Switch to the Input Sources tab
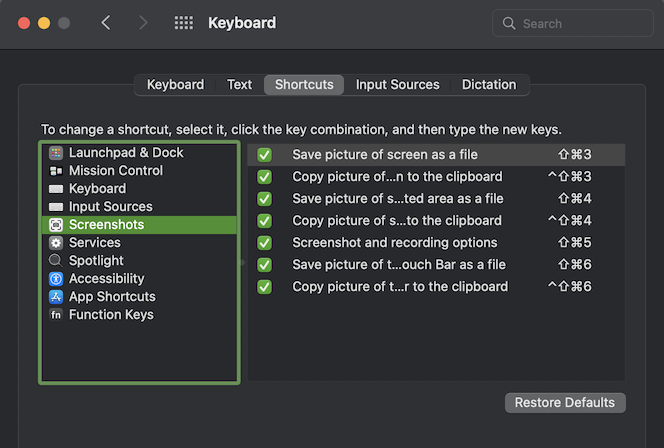664x448 pixels. (397, 85)
